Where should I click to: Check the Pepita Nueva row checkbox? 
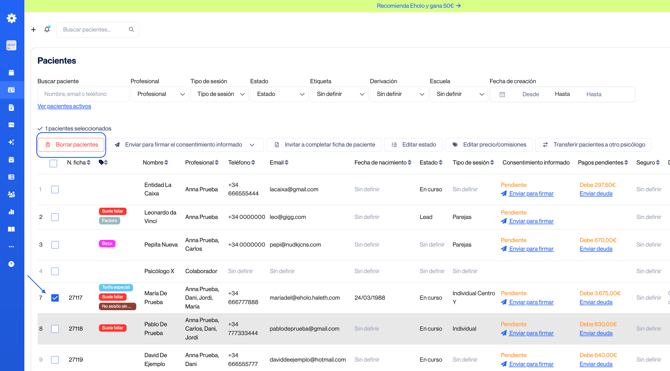pos(55,245)
